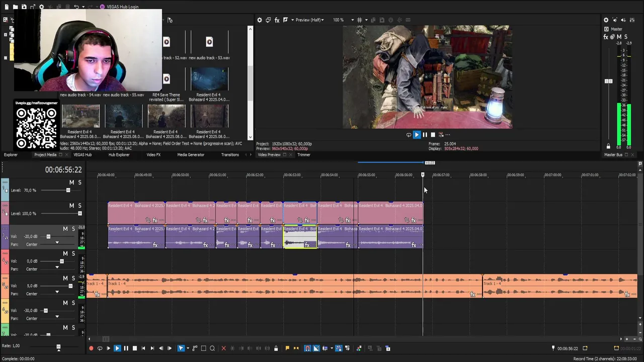Click the playhead marker on the ruler
Viewport: 644px width, 362px height.
[x=423, y=175]
